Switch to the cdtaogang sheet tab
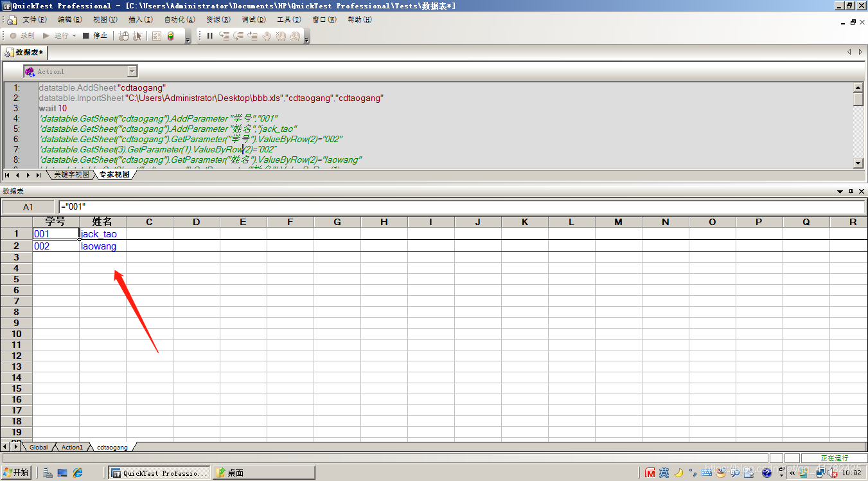This screenshot has width=868, height=481. [x=112, y=447]
